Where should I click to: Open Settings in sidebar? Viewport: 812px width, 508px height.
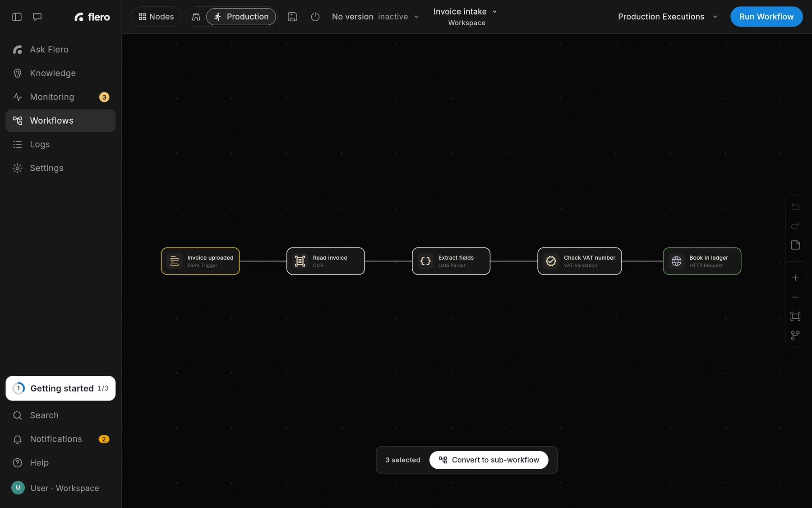tap(60, 168)
